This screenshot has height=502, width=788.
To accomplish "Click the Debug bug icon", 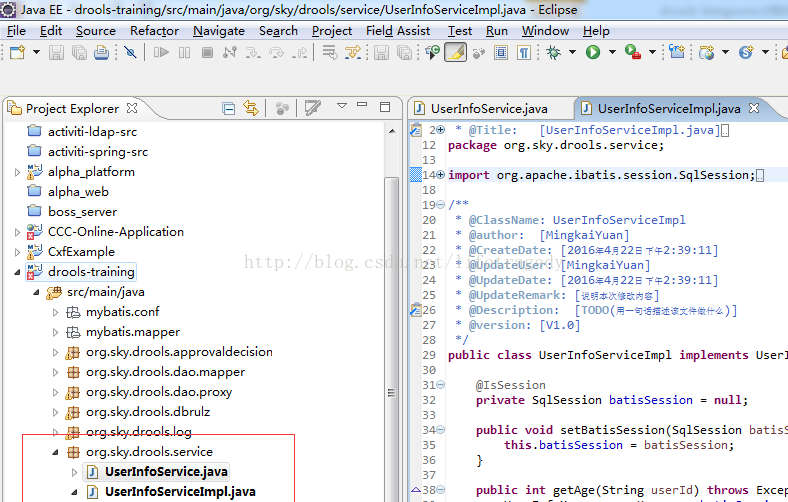I will pos(554,52).
